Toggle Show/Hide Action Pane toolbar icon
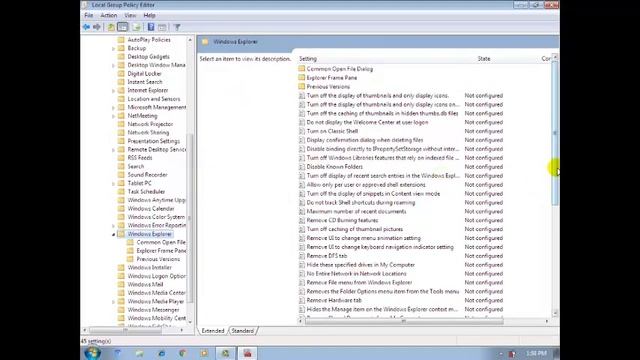The width and height of the screenshot is (640, 360). tap(162, 27)
